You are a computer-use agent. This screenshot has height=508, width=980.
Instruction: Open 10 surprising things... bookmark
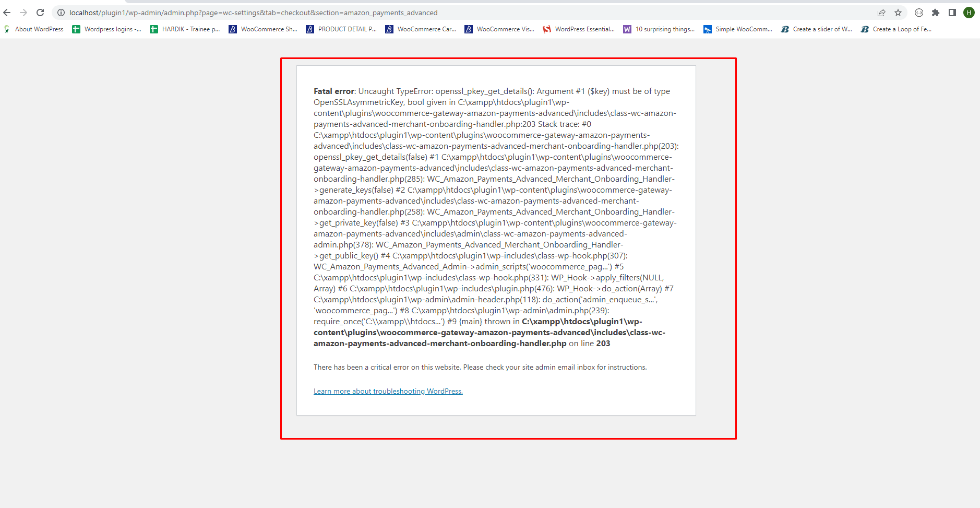(659, 29)
